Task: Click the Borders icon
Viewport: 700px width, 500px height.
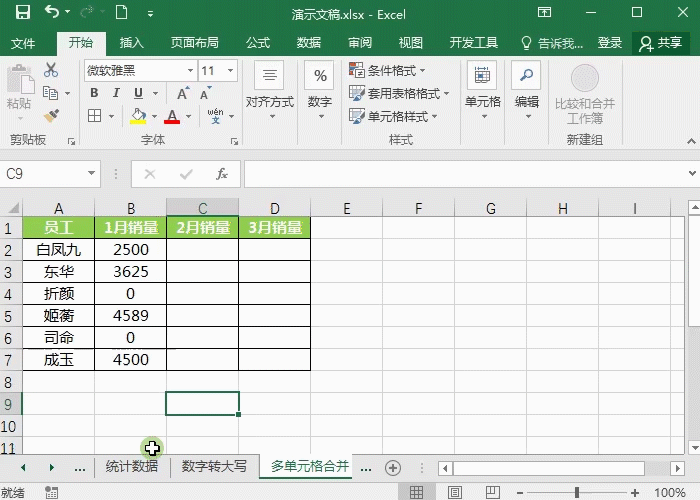Action: coord(95,116)
